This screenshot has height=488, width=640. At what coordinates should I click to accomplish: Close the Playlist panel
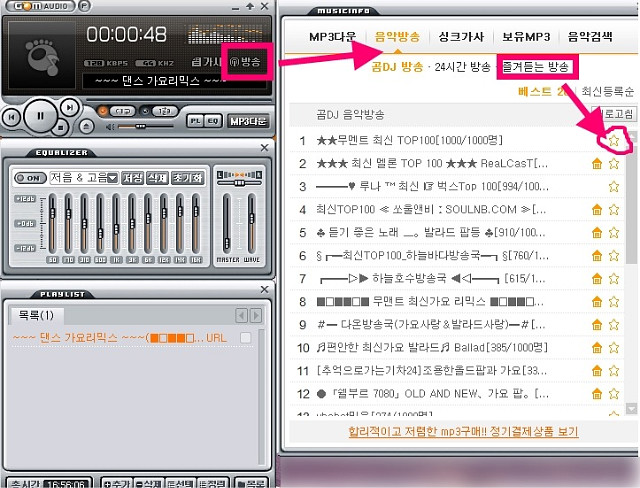pos(264,289)
